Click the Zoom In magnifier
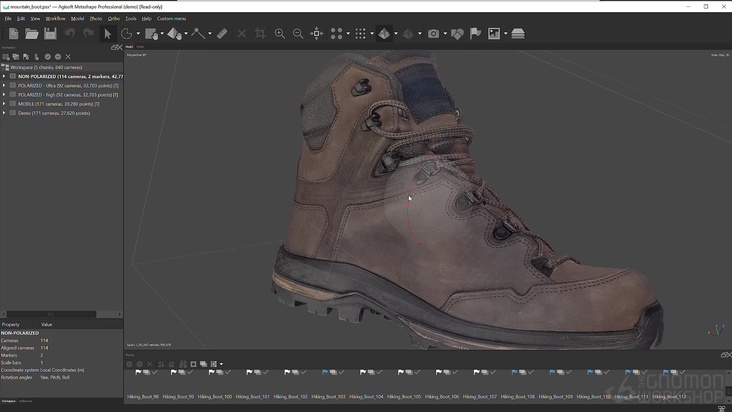The width and height of the screenshot is (732, 412). pyautogui.click(x=280, y=34)
